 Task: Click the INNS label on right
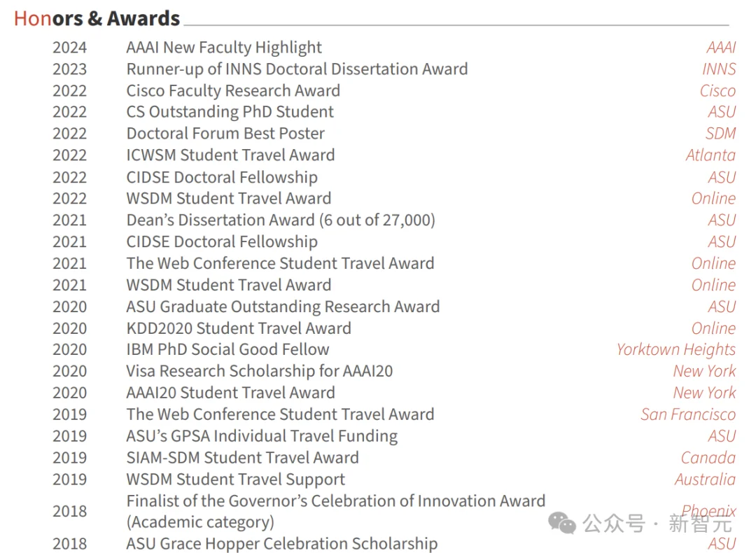tap(719, 69)
